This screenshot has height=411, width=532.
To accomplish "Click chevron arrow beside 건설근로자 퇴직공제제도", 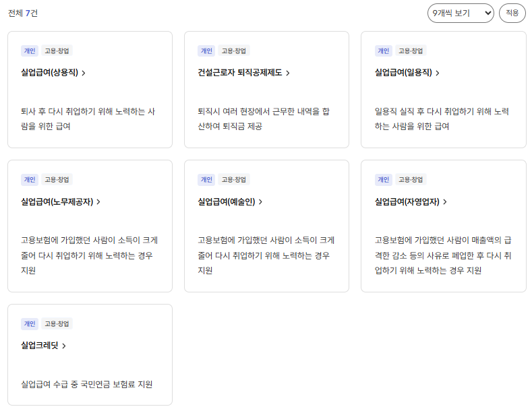I will coord(288,73).
